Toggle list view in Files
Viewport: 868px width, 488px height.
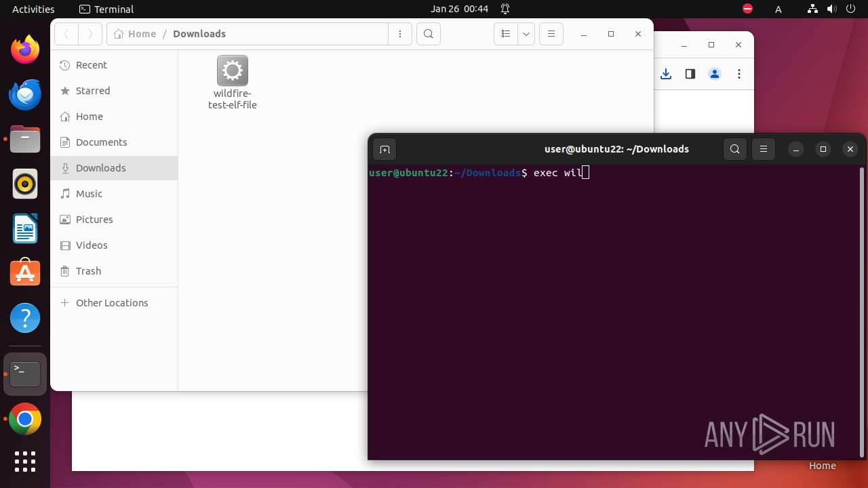click(x=505, y=34)
